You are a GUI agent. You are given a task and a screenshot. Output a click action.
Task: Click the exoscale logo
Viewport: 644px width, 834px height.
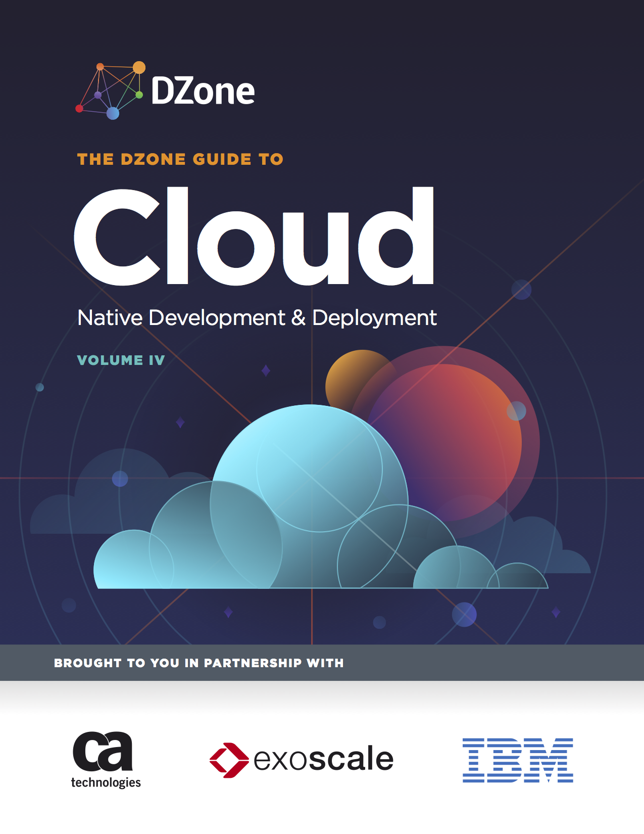click(x=302, y=759)
